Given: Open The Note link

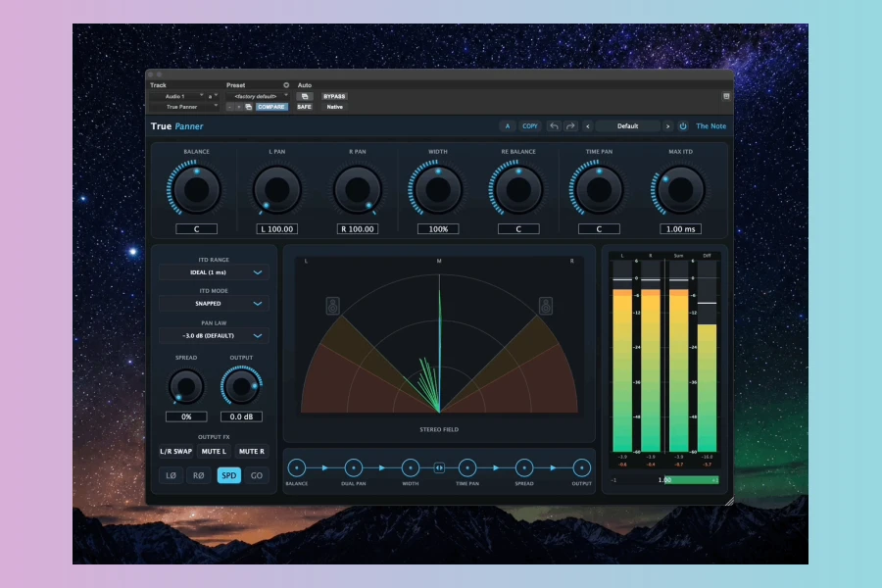Looking at the screenshot, I should point(711,126).
